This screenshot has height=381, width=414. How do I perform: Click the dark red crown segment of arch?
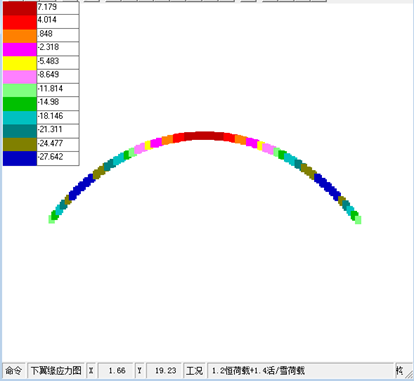[x=204, y=136]
